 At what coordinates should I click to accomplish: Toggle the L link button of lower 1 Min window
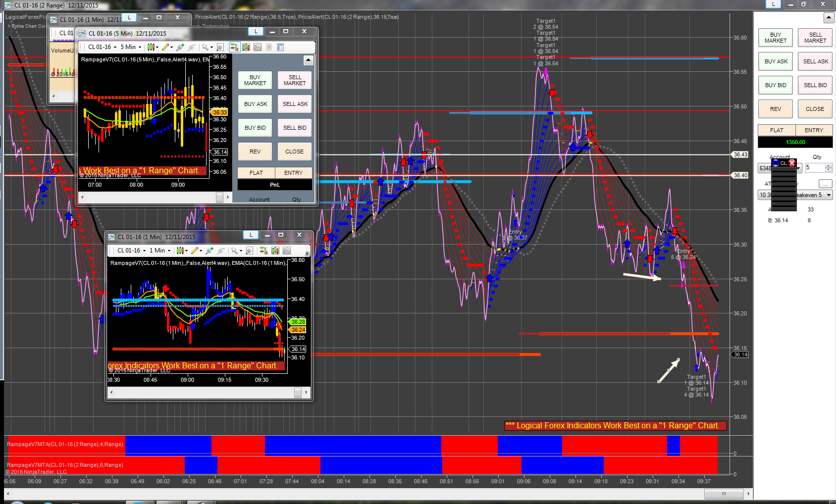(251, 235)
